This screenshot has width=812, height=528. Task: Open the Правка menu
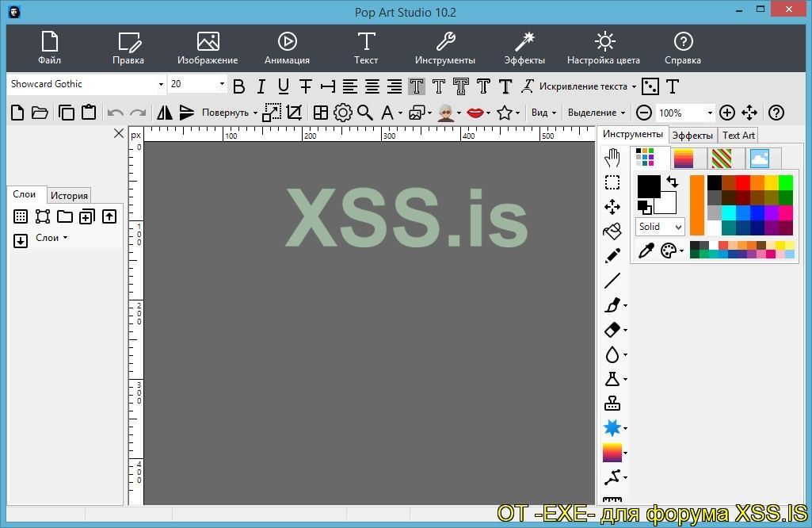128,48
